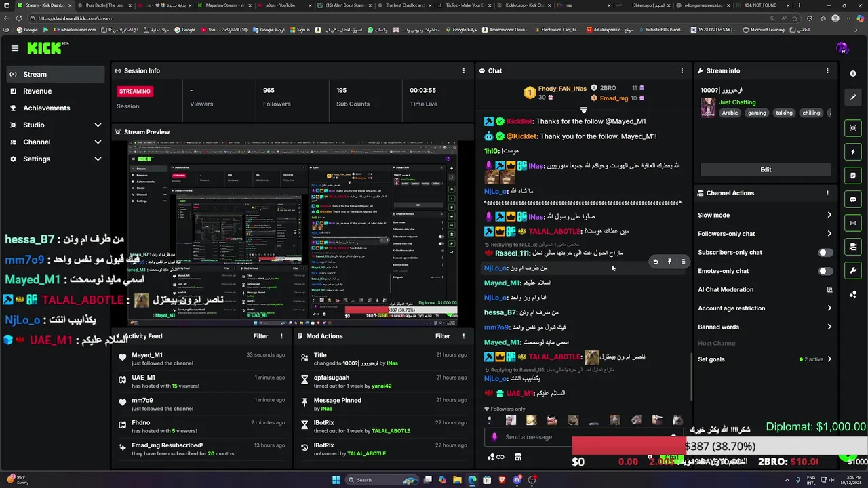Delete the hovered NjLo_o chat message

(x=683, y=262)
